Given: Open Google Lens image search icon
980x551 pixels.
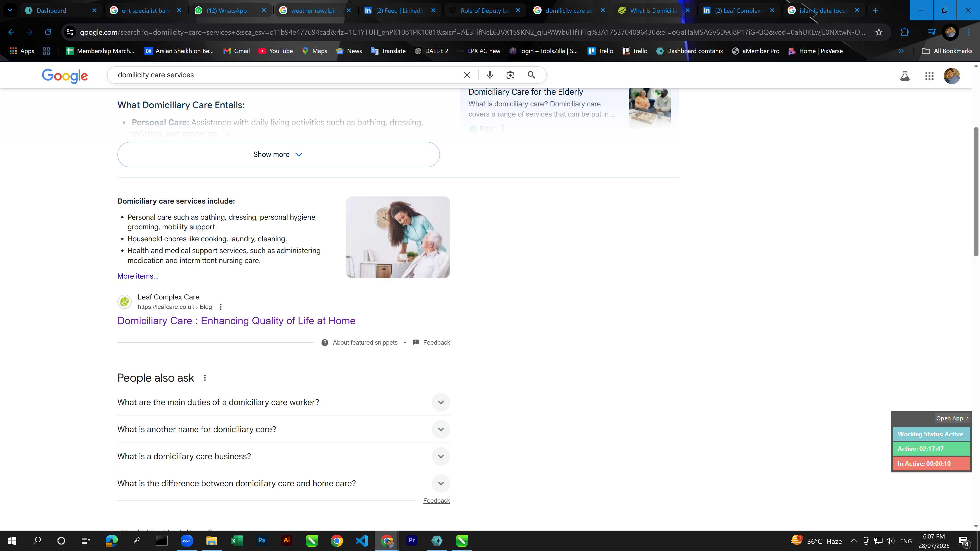Looking at the screenshot, I should click(510, 75).
